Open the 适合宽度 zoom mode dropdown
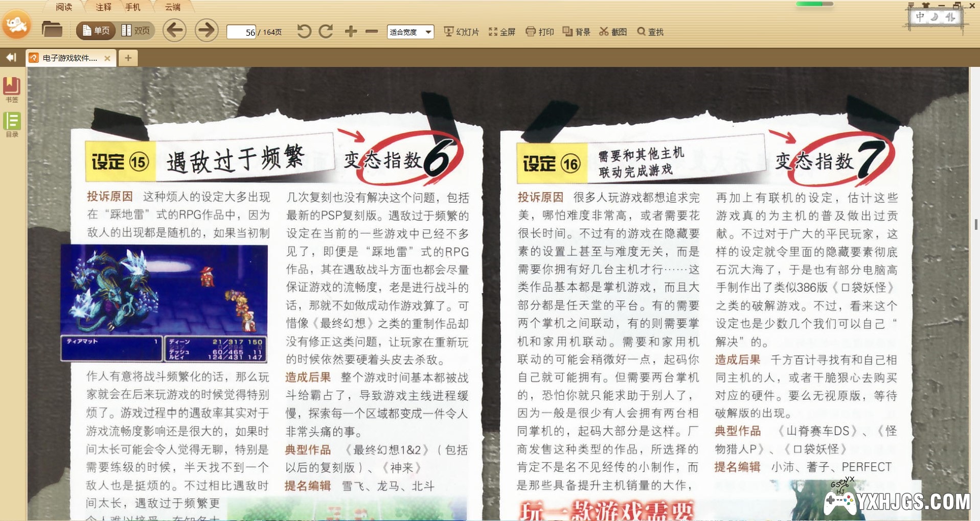This screenshot has height=521, width=980. [410, 32]
